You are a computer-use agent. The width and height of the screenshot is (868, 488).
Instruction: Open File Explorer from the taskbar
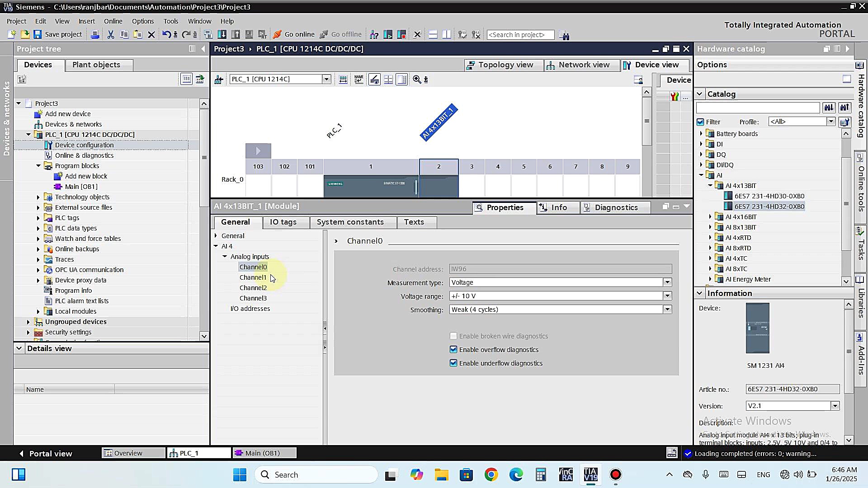click(441, 475)
